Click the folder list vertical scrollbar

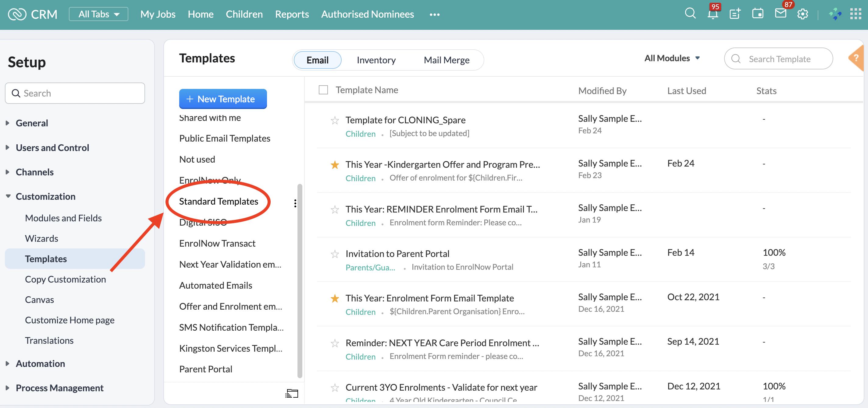(300, 281)
